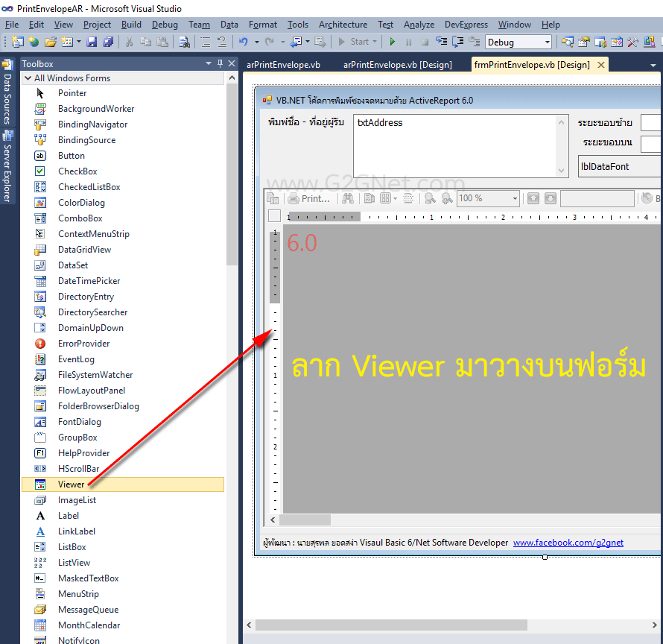The width and height of the screenshot is (663, 644).
Task: Open the DevExpress menu
Action: pyautogui.click(x=466, y=25)
